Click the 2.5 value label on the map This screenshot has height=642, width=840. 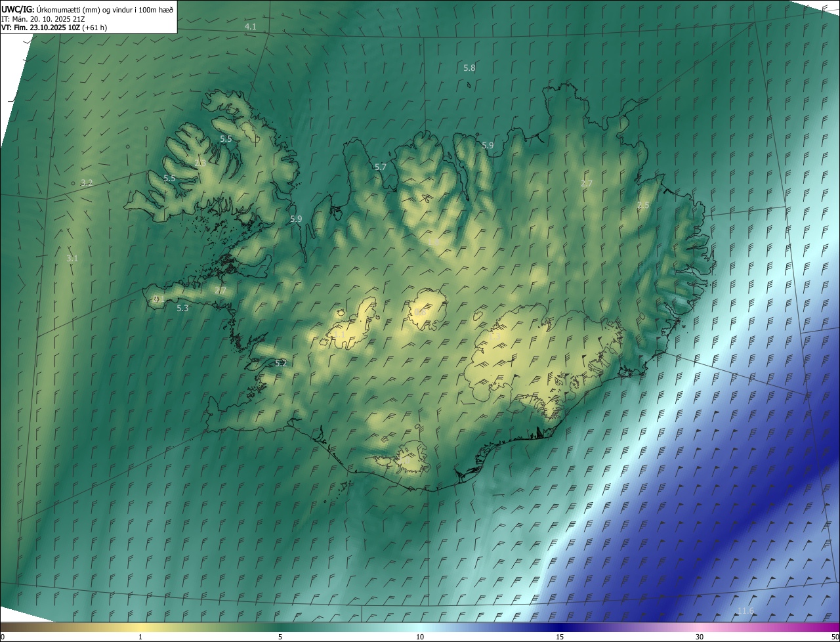pos(643,205)
